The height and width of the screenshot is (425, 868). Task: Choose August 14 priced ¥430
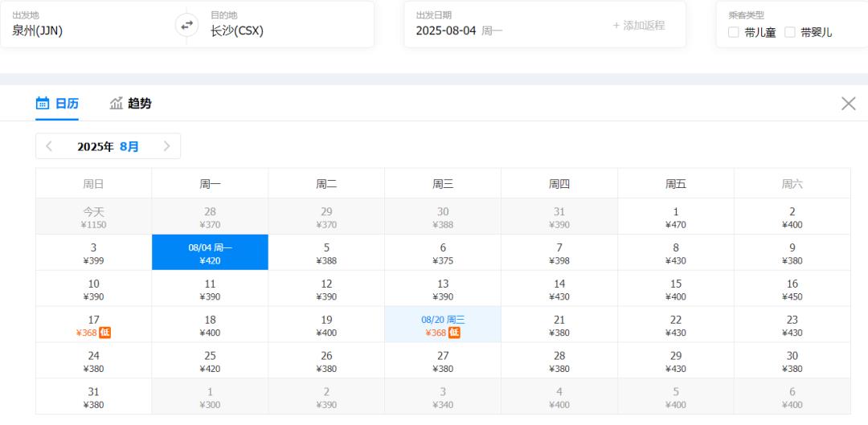tap(559, 288)
